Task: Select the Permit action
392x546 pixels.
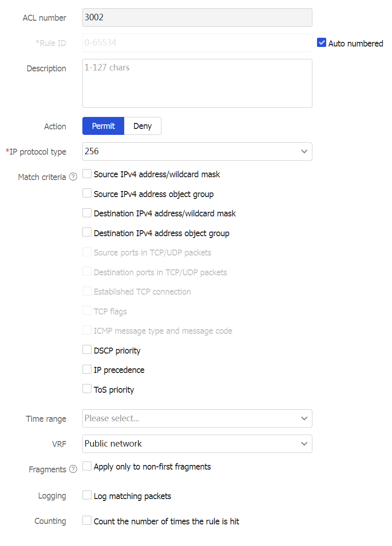Action: [103, 126]
